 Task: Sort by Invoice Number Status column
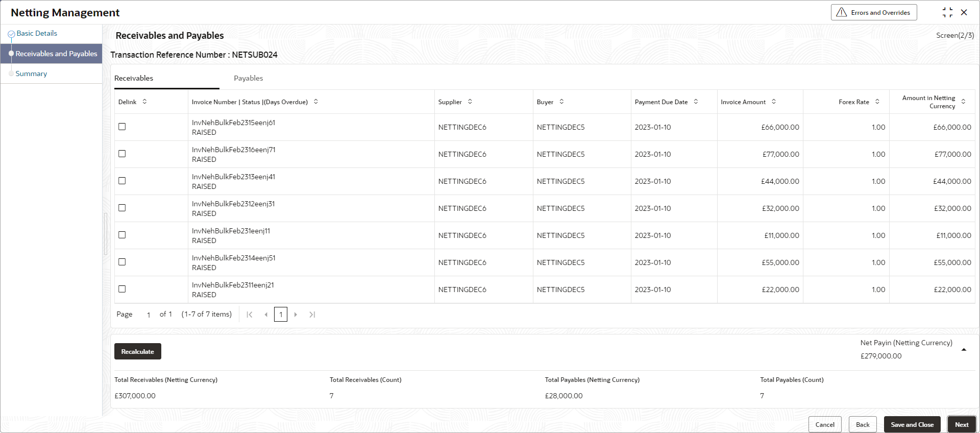tap(316, 102)
